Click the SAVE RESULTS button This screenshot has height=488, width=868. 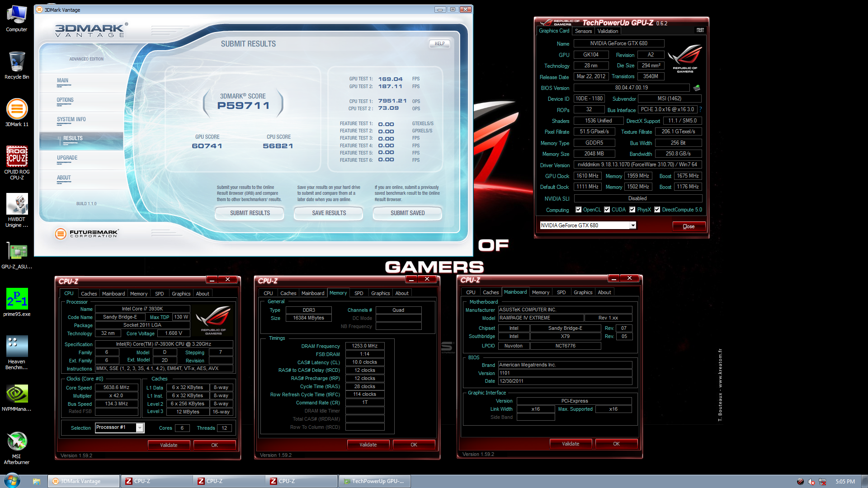coord(329,213)
